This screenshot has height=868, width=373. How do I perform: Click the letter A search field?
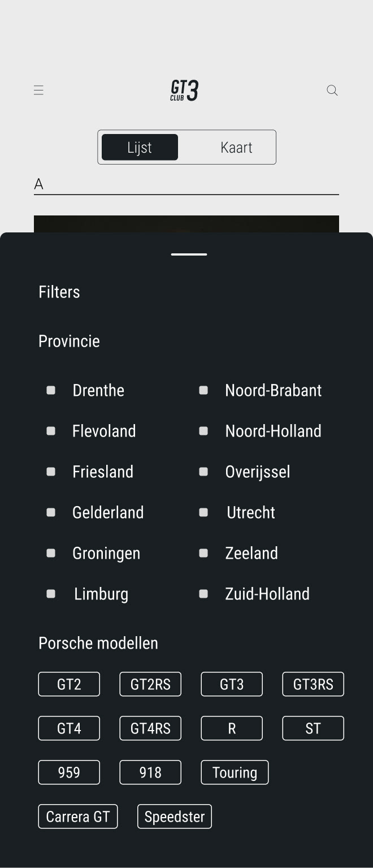click(186, 184)
